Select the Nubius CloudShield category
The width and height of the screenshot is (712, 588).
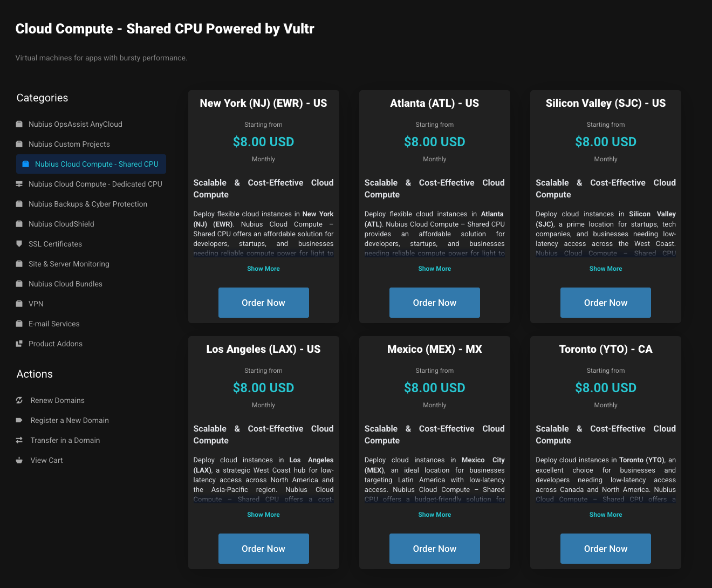(x=61, y=224)
